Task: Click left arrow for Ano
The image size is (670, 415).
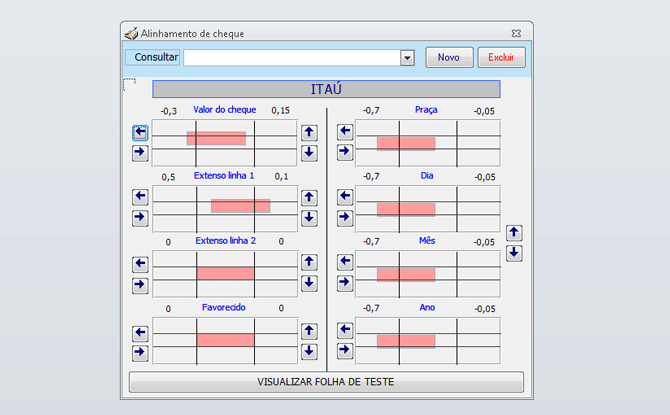Action: click(345, 330)
